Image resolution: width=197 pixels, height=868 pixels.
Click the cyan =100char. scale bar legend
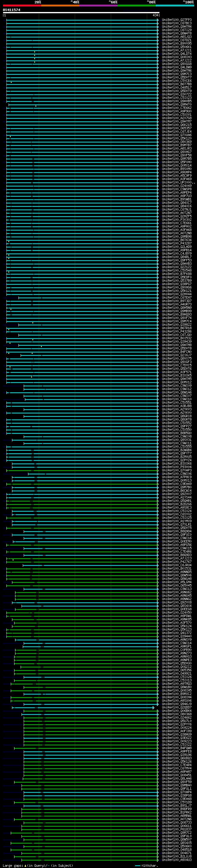coord(138,866)
